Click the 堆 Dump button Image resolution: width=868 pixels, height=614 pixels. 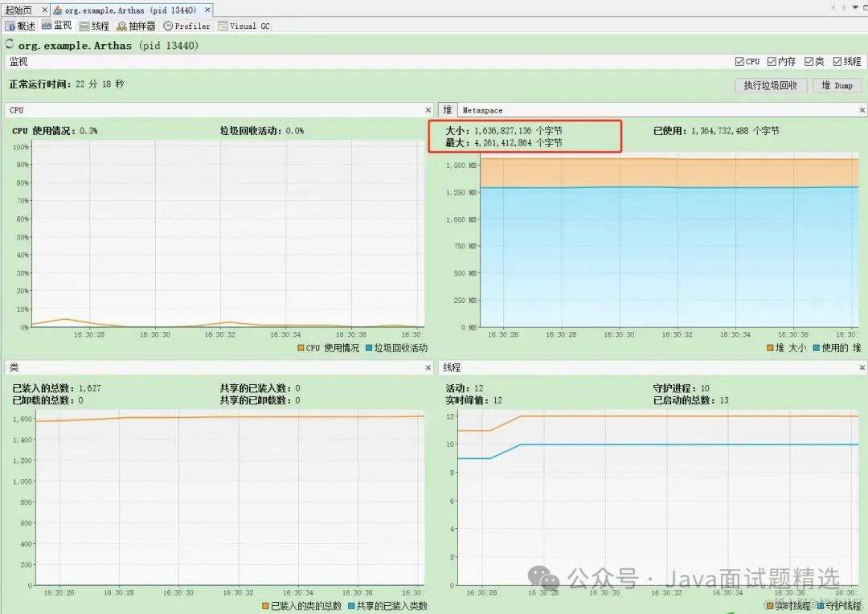click(x=837, y=85)
